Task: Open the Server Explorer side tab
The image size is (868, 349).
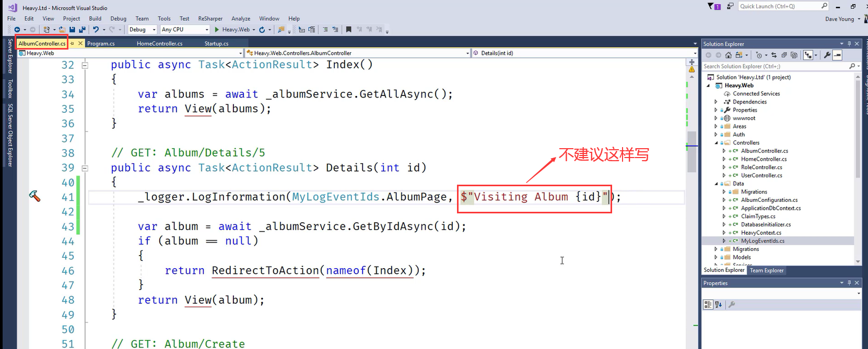Action: (10, 56)
